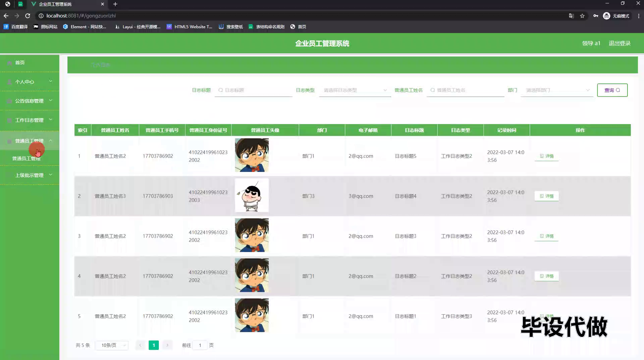Click the avatar image in row 1
This screenshot has width=644, height=360.
(252, 155)
